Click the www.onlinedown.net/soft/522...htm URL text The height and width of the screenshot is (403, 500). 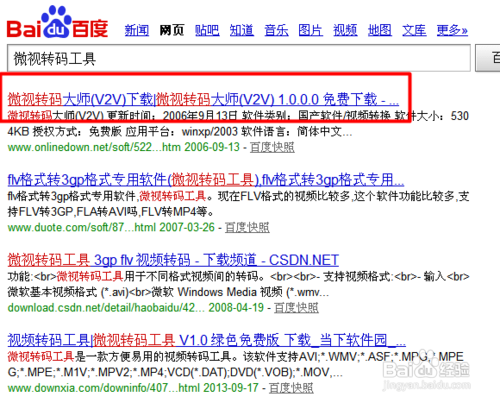pyautogui.click(x=94, y=147)
